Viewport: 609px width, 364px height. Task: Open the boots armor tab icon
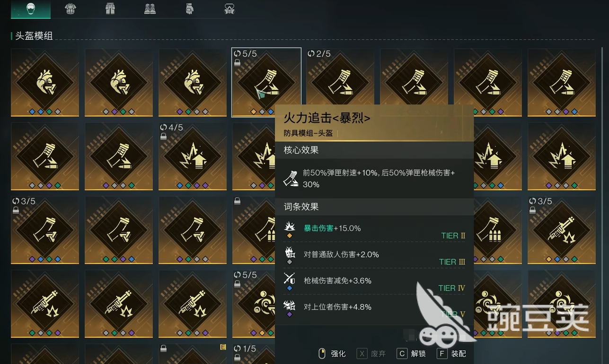pos(150,9)
